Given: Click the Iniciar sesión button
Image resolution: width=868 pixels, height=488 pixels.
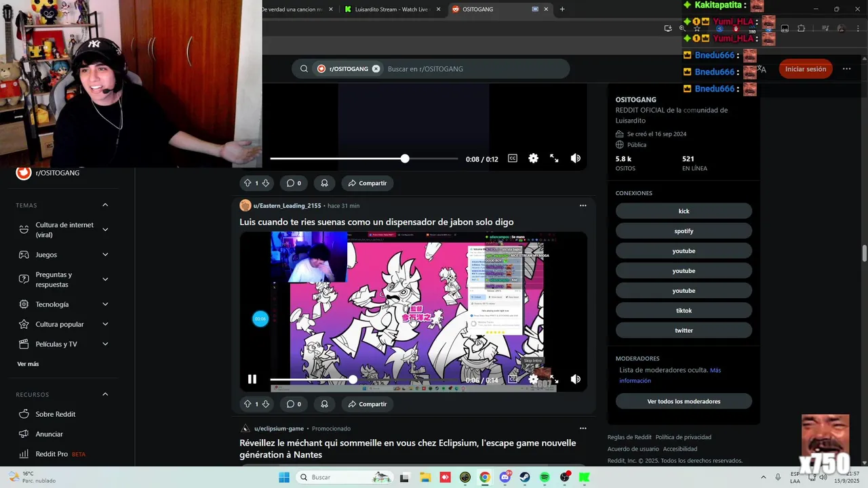Looking at the screenshot, I should pos(806,68).
